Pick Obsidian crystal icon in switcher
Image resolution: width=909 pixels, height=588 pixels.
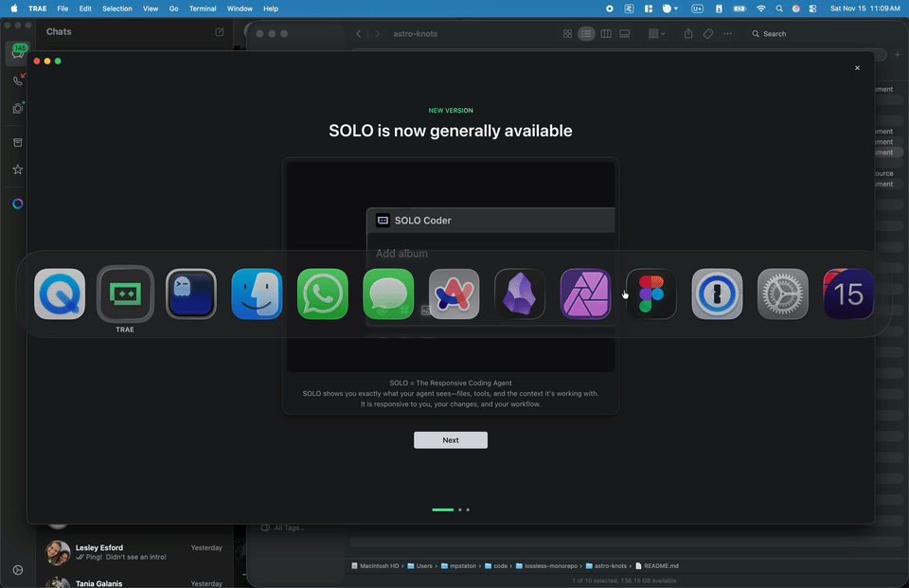[520, 294]
